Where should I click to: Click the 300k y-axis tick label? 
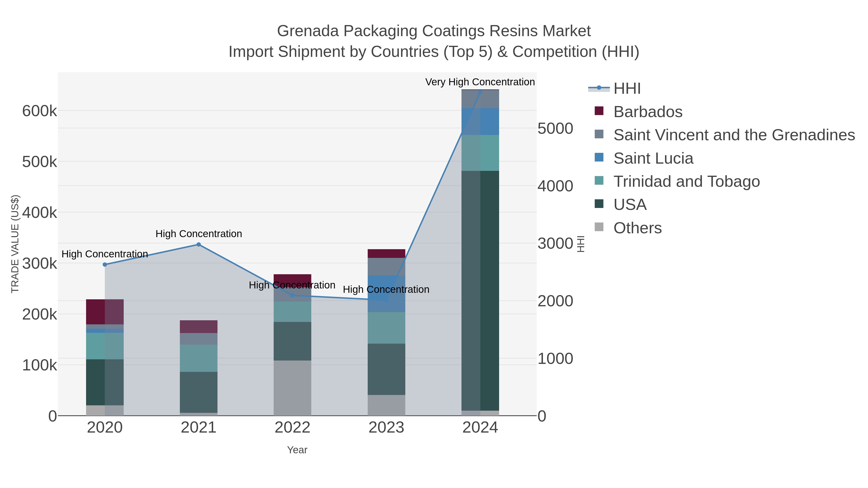(40, 264)
